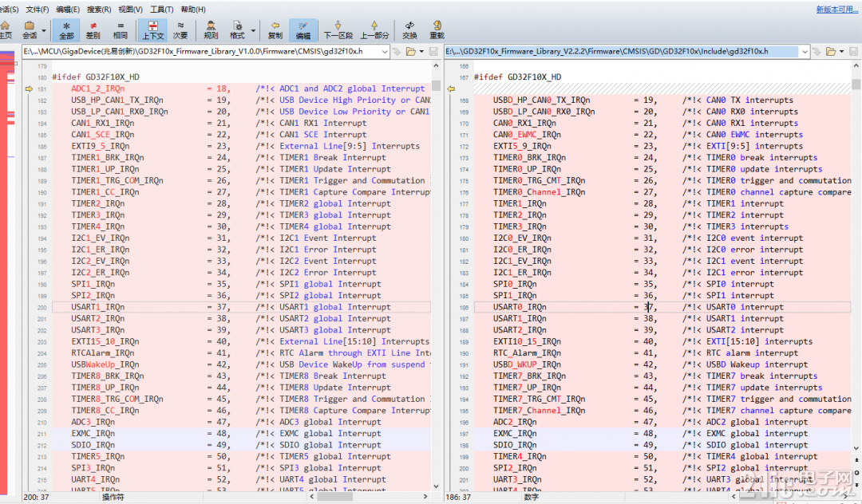This screenshot has height=504, width=862.
Task: Click left horizontal scrollbar right arrow
Action: click(x=426, y=496)
